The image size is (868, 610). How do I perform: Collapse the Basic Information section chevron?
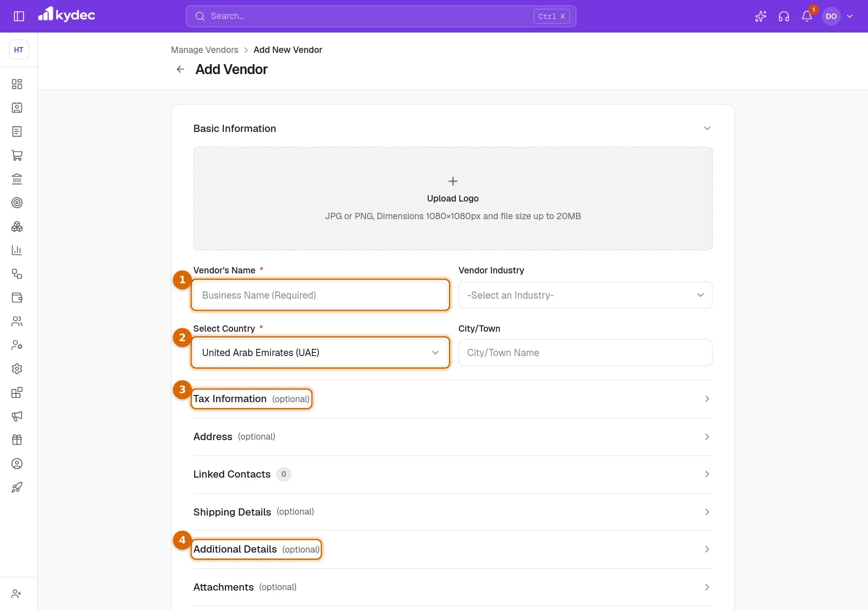tap(707, 128)
